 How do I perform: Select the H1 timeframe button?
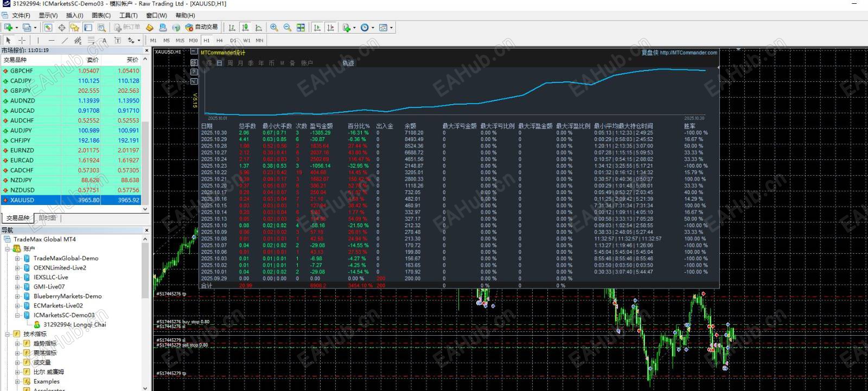click(x=207, y=40)
